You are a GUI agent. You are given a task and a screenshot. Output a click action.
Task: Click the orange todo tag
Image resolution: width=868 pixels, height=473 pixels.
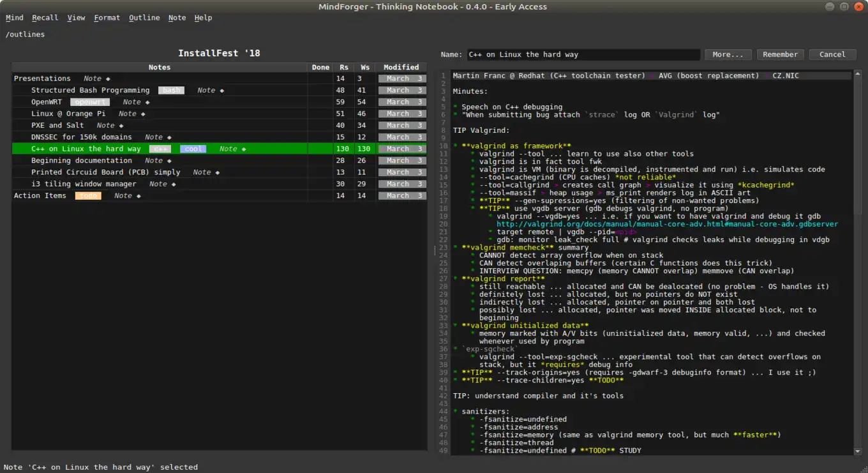point(88,196)
